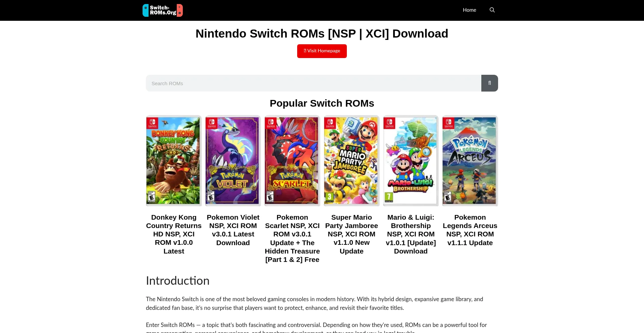644x333 pixels.
Task: Open Mario & Luigi Brothership cover
Action: tap(411, 161)
